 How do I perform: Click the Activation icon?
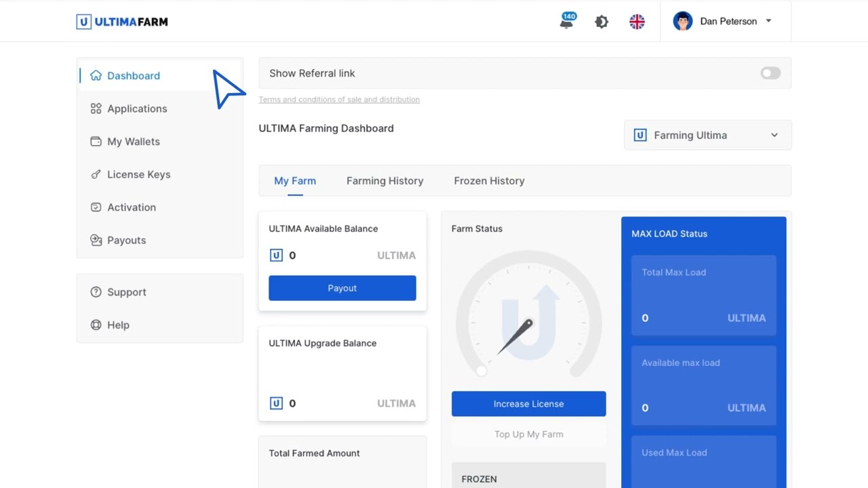pos(96,207)
